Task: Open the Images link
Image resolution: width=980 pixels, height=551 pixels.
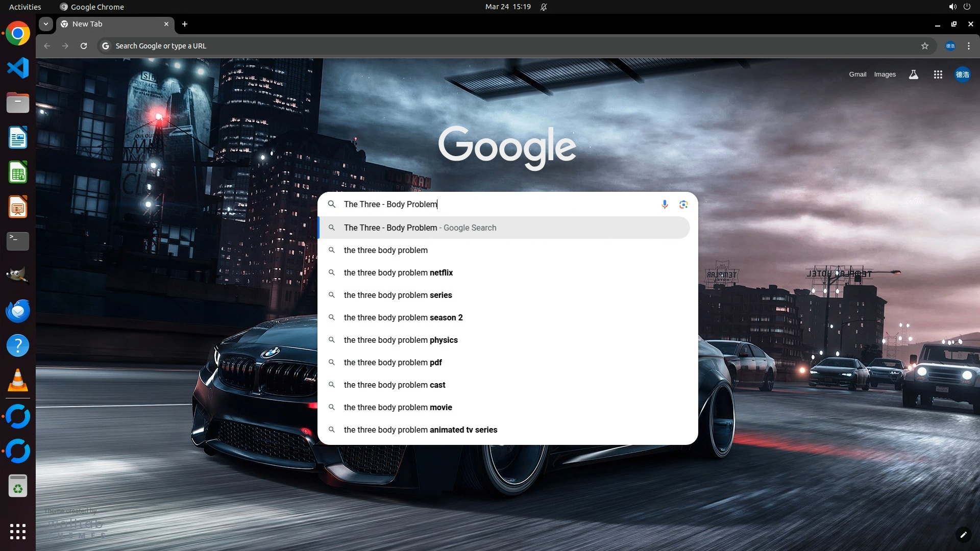Action: coord(885,74)
